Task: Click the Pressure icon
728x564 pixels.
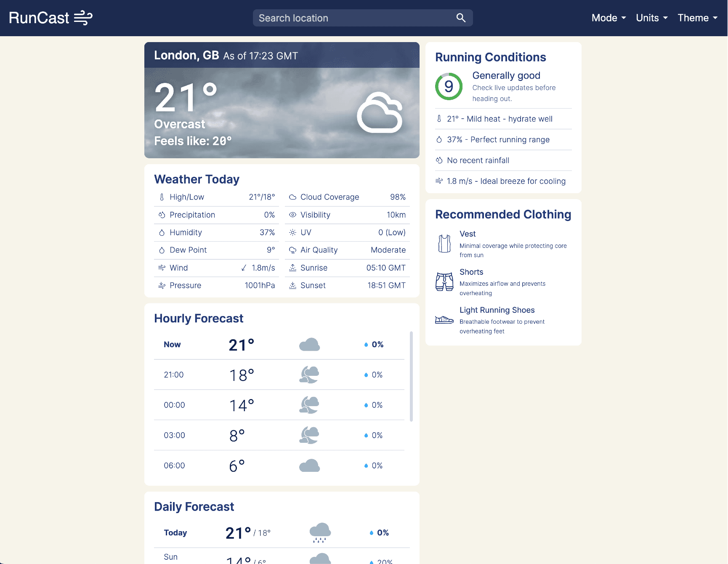Action: coord(162,285)
